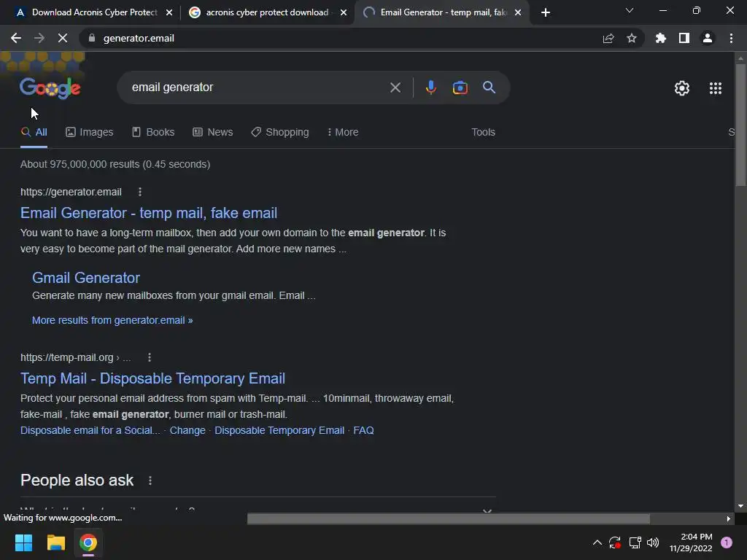Open the share this page icon
Viewport: 747px width, 560px height.
[608, 38]
